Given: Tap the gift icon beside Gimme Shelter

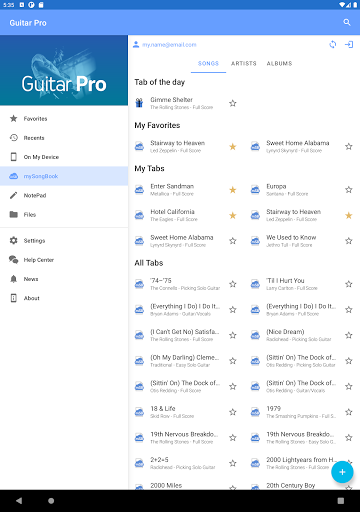Looking at the screenshot, I should click(139, 103).
